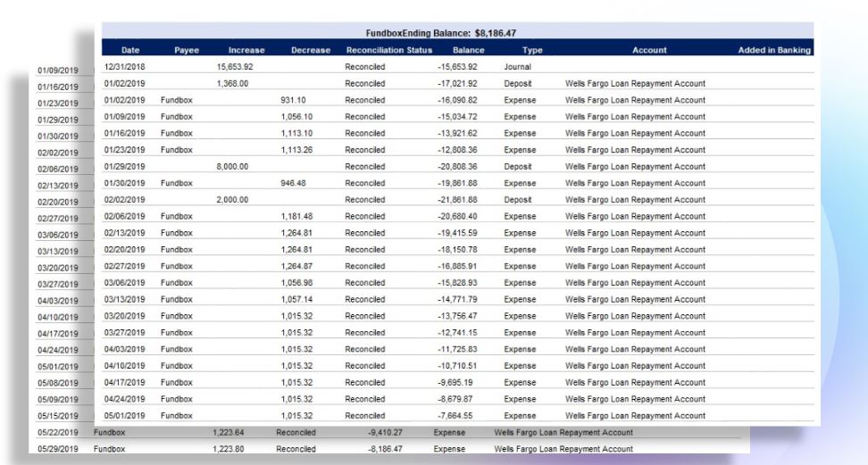Click 05/22/2019 date on the back sheet
This screenshot has height=465, width=868.
[x=57, y=432]
